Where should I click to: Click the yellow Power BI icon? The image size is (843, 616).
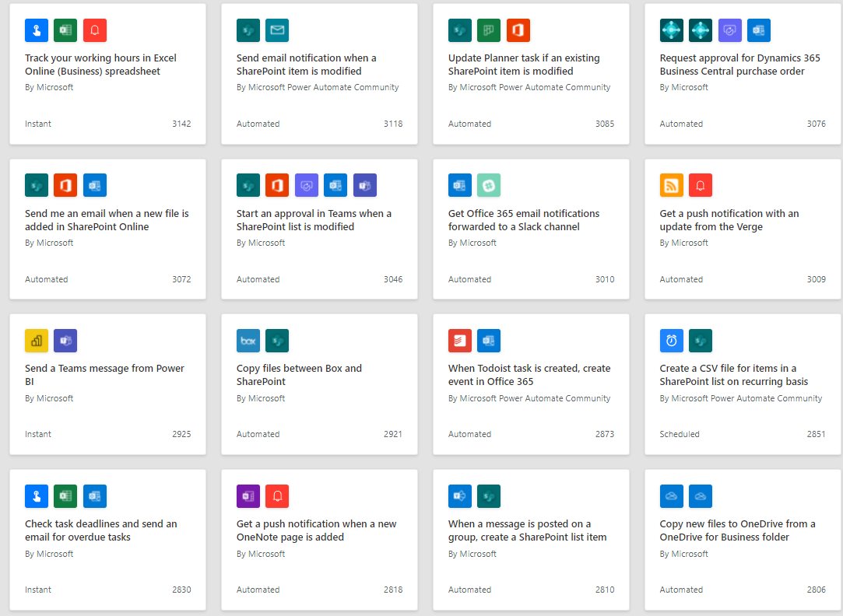37,341
